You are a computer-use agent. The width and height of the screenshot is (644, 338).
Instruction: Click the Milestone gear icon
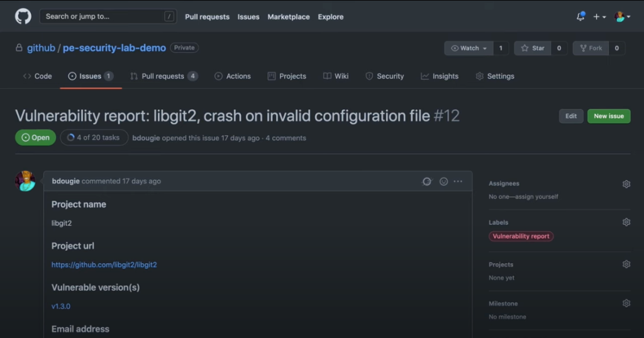click(x=626, y=303)
